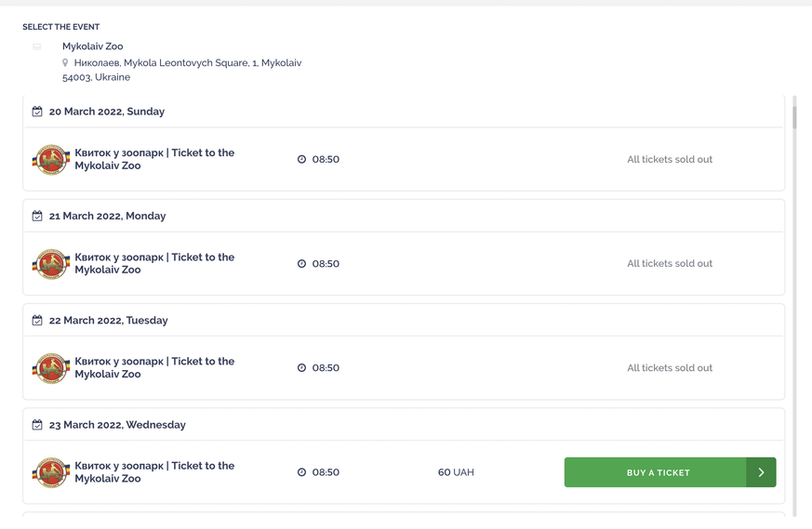The height and width of the screenshot is (529, 812).
Task: Click the green Buy a Ticket button
Action: 670,472
